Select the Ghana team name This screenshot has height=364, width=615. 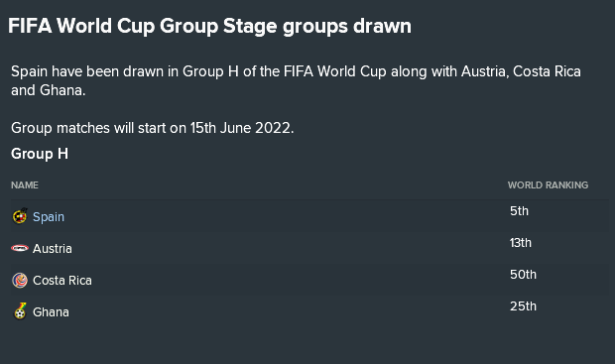click(51, 312)
